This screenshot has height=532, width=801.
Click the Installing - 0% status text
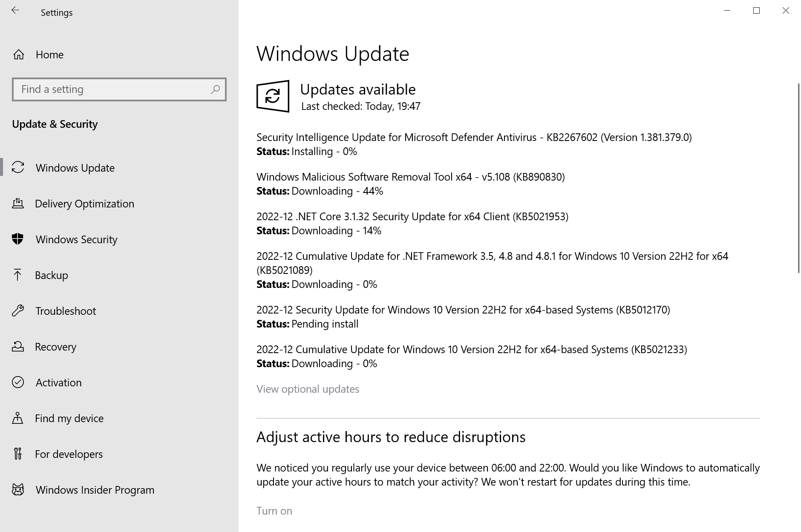[324, 151]
